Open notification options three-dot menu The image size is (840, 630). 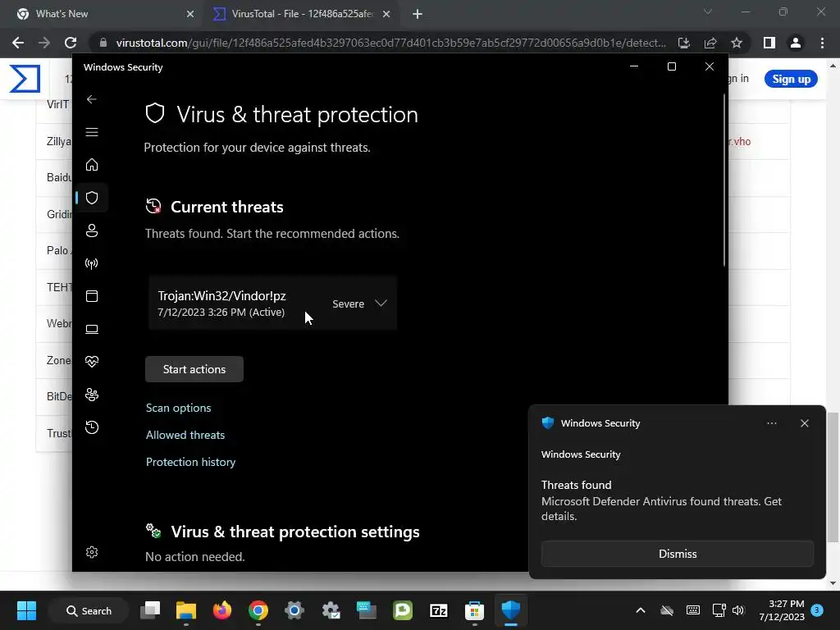pyautogui.click(x=771, y=423)
